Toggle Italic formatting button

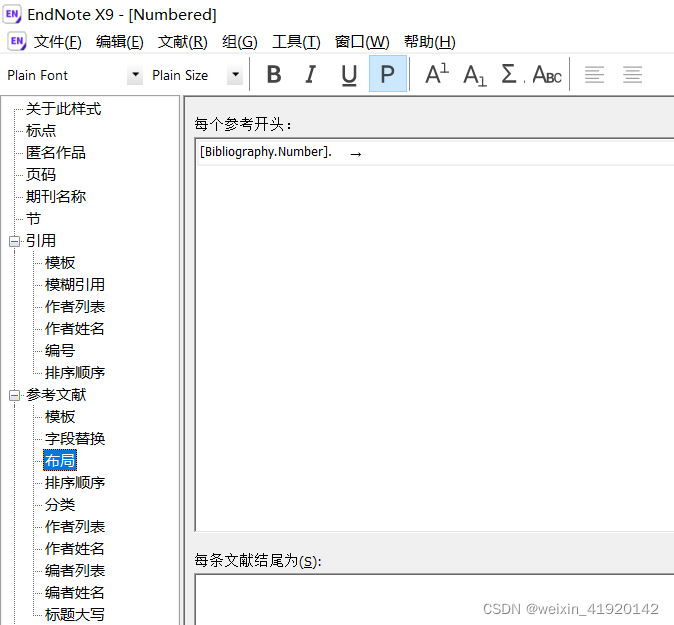point(310,74)
